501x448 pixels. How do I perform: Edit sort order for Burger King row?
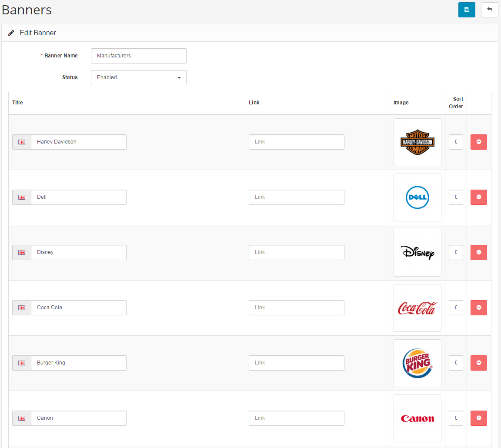456,363
